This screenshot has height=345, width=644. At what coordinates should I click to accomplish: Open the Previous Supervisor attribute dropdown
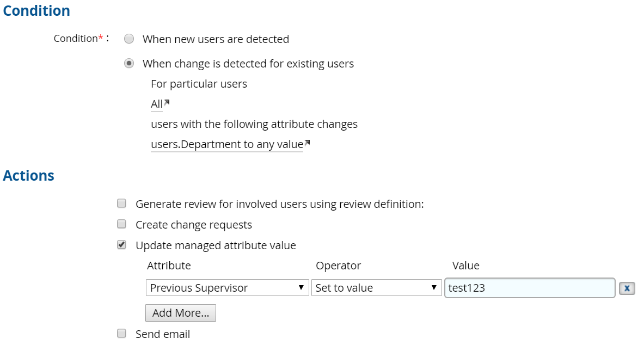(227, 288)
